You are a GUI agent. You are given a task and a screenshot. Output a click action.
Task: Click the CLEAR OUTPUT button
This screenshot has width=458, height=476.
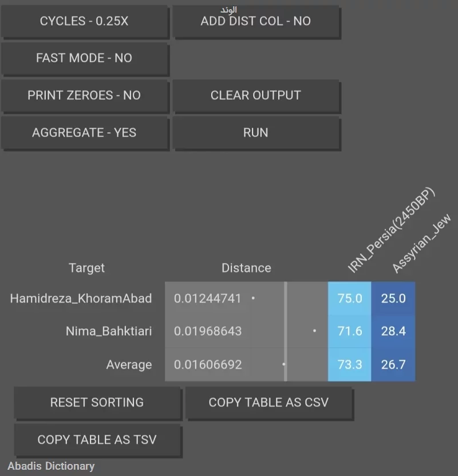pyautogui.click(x=256, y=95)
